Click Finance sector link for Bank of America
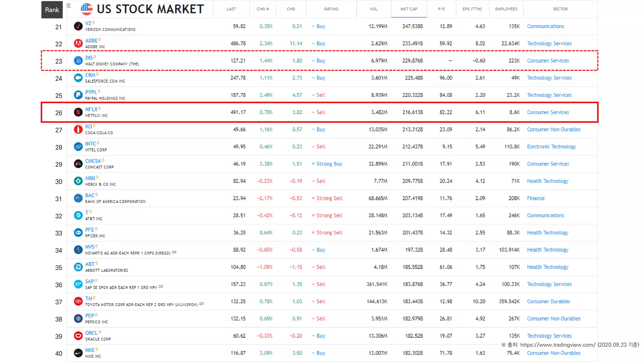This screenshot has width=644, height=362. (536, 198)
